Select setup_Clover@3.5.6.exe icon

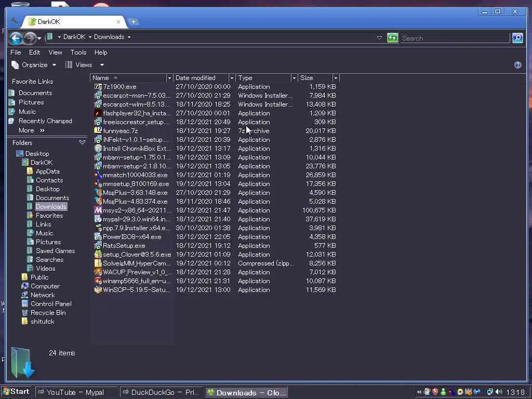98,254
